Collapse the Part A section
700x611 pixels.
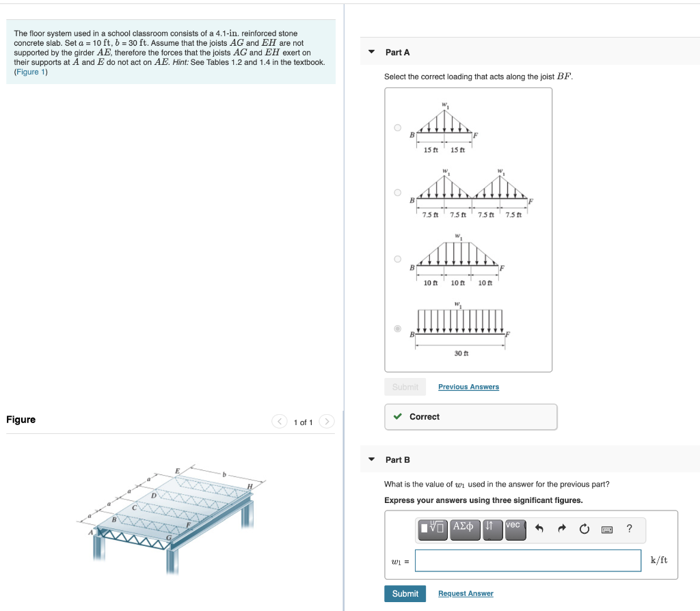click(x=370, y=51)
